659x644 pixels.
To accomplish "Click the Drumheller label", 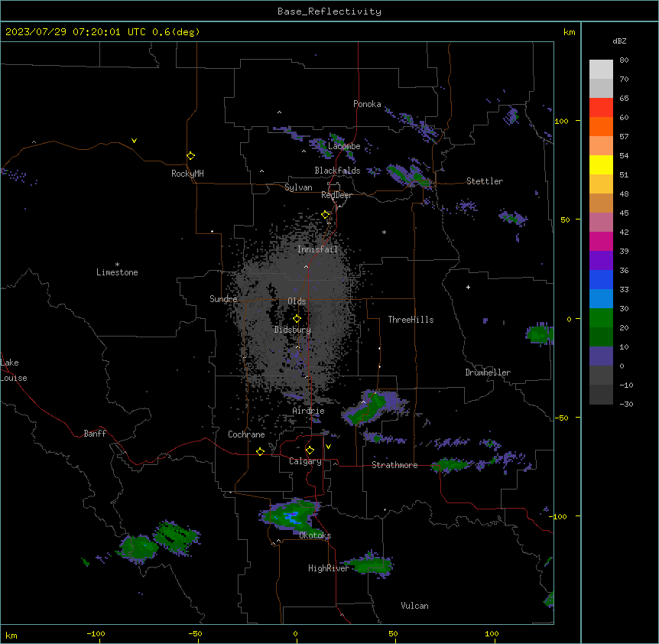I will click(488, 372).
